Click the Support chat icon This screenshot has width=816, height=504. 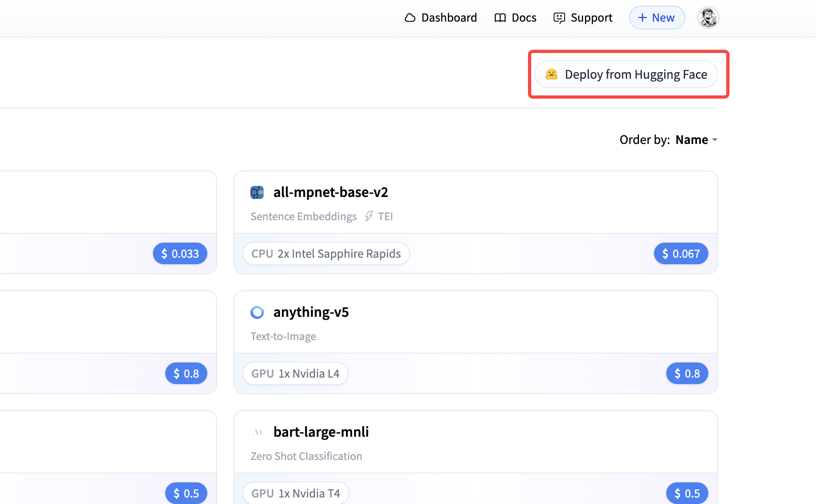[559, 18]
